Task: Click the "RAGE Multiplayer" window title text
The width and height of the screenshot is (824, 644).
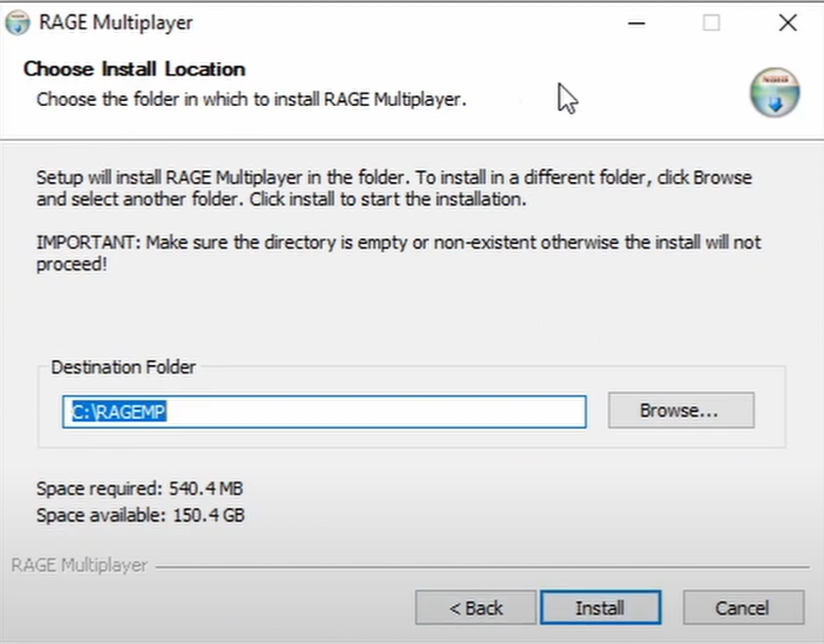Action: (x=115, y=22)
